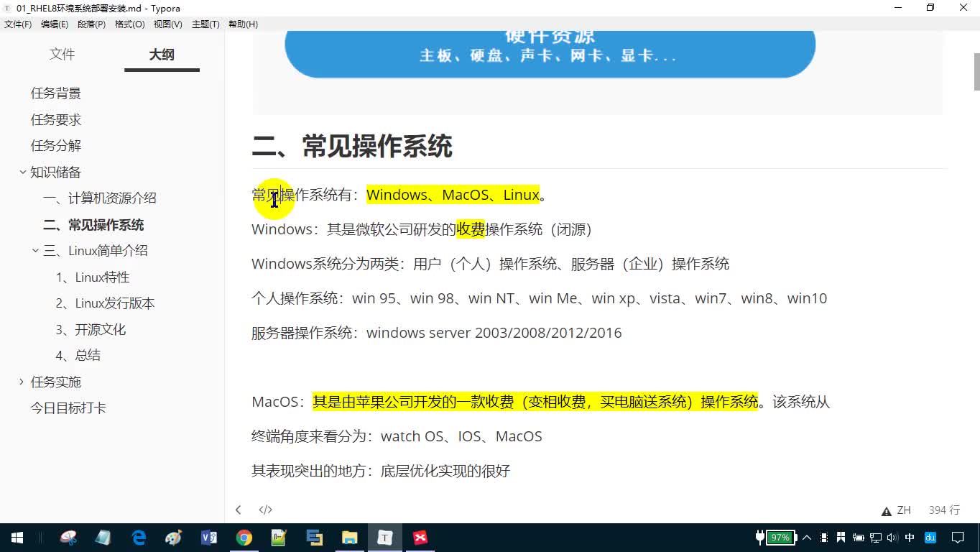Viewport: 980px width, 552px height.
Task: Jump to 任务背景 in outline
Action: (x=56, y=93)
